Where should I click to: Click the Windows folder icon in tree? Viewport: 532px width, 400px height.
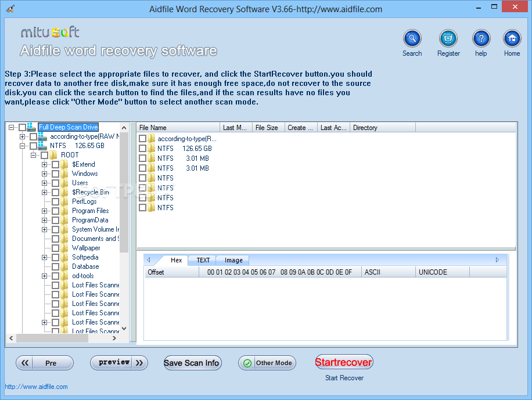64,174
